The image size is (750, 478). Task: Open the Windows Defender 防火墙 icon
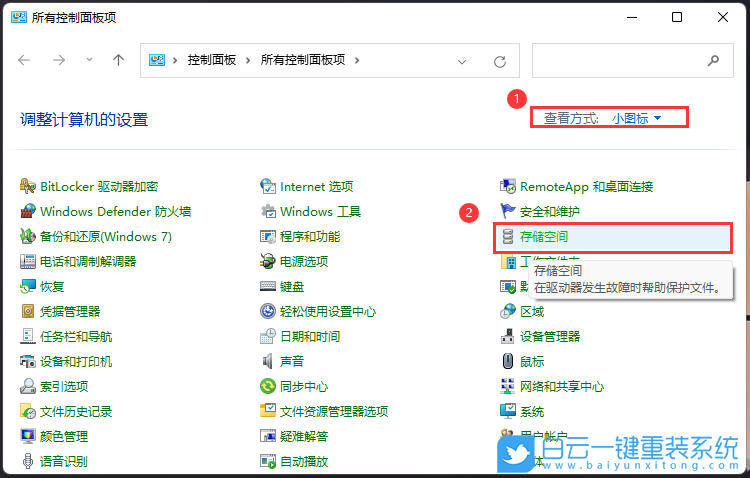coord(28,211)
